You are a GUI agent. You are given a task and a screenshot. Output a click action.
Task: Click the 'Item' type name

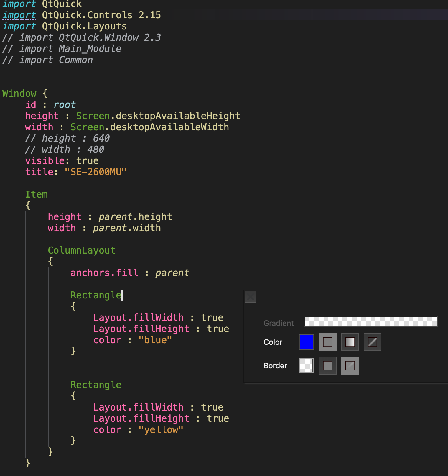(x=36, y=194)
